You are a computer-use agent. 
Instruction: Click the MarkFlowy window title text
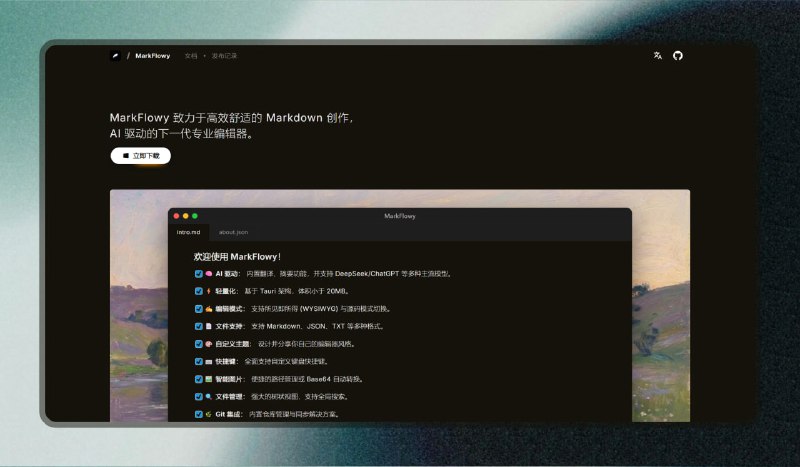click(x=400, y=216)
